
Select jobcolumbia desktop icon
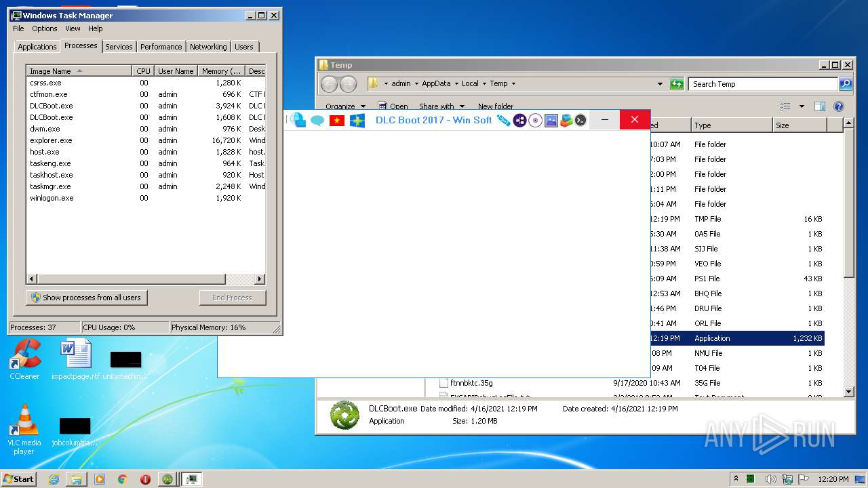(x=75, y=431)
